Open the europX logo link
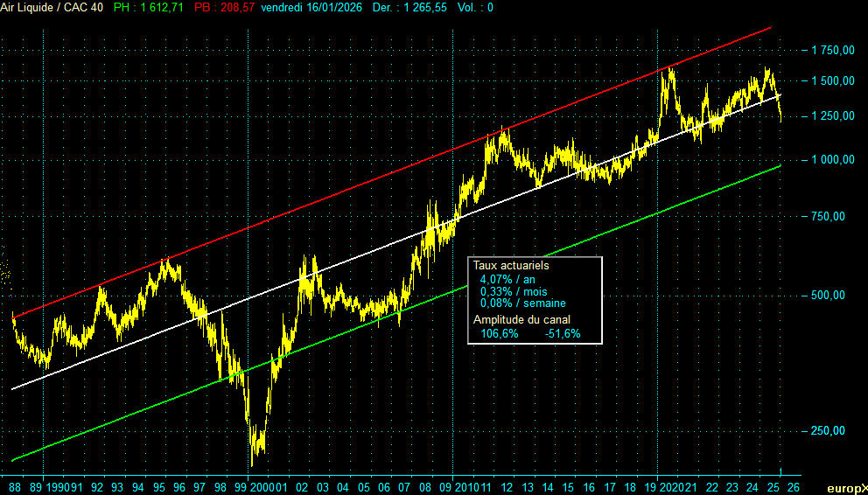 point(847,487)
